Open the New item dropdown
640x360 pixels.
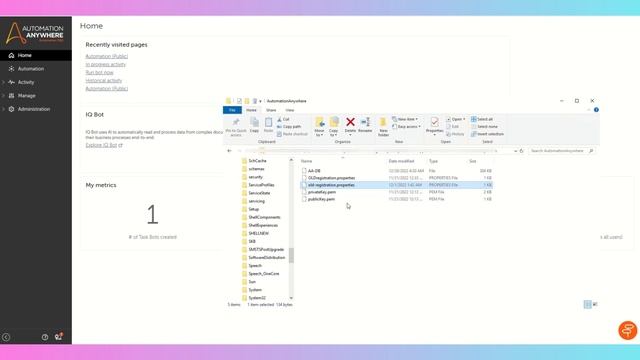[x=405, y=119]
